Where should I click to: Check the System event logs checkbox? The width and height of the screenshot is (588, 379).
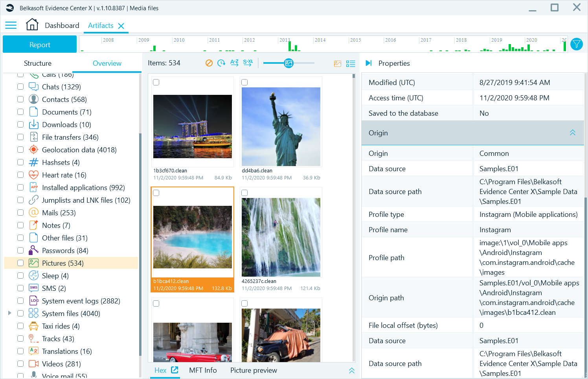pos(20,301)
